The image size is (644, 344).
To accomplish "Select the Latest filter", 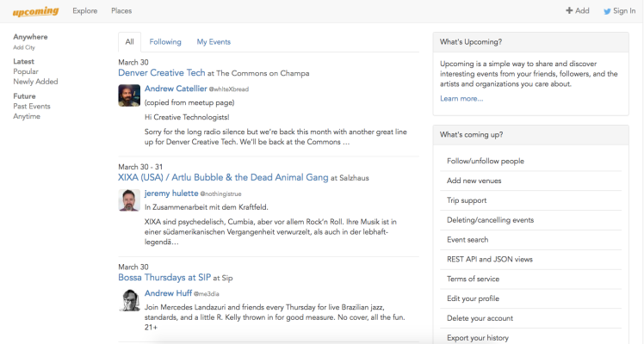I will point(24,62).
